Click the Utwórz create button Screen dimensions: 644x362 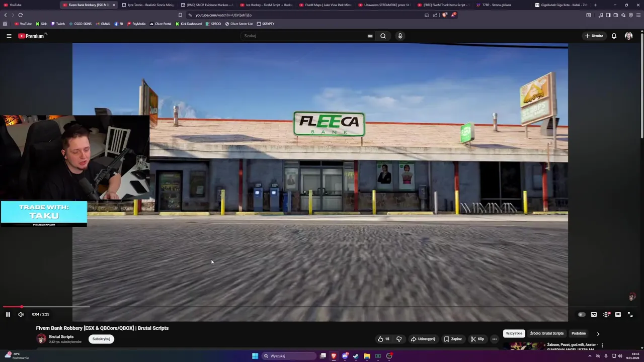coord(594,36)
